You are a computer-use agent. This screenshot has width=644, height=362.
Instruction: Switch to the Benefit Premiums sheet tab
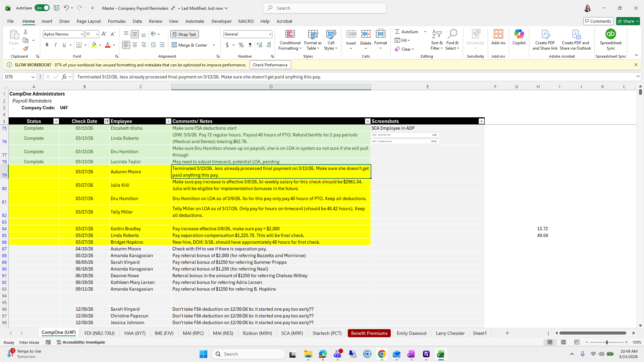369,333
